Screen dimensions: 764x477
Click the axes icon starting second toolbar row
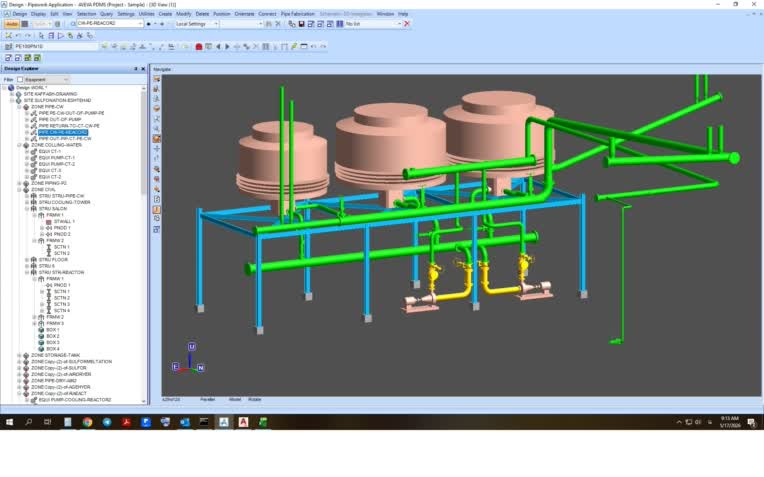[8, 35]
